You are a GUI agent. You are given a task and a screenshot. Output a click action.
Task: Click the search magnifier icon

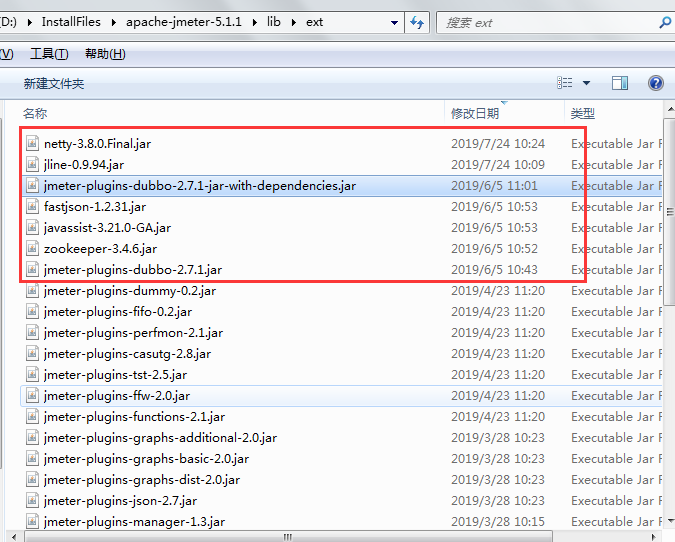[666, 22]
